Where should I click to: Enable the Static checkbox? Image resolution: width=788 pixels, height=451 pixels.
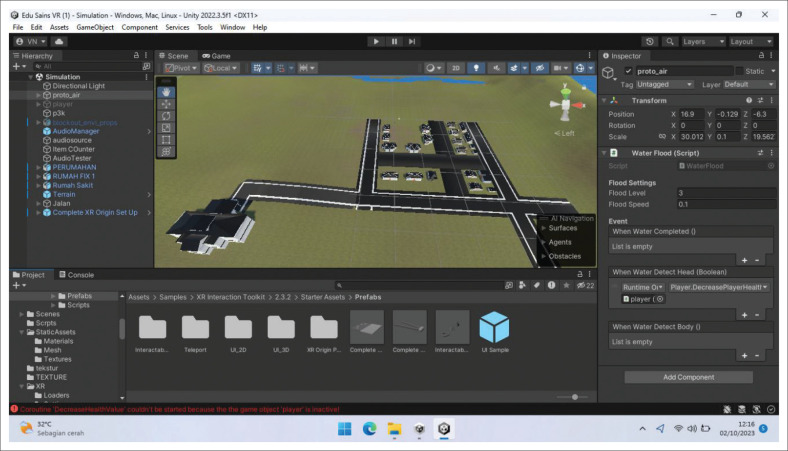click(741, 71)
